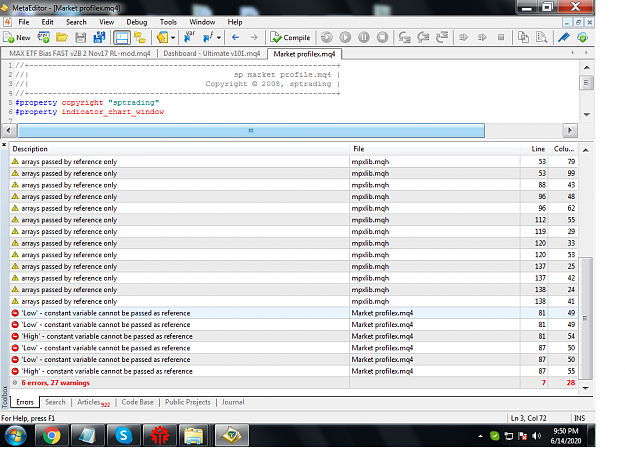This screenshot has width=625, height=469.
Task: Click the second grey arrow profiling icon
Action: tap(482, 37)
